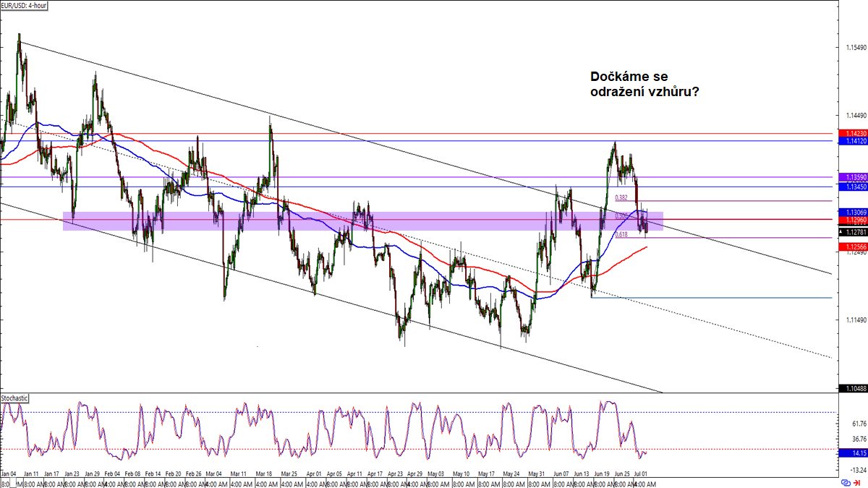Click the May 31 date label

[x=535, y=474]
